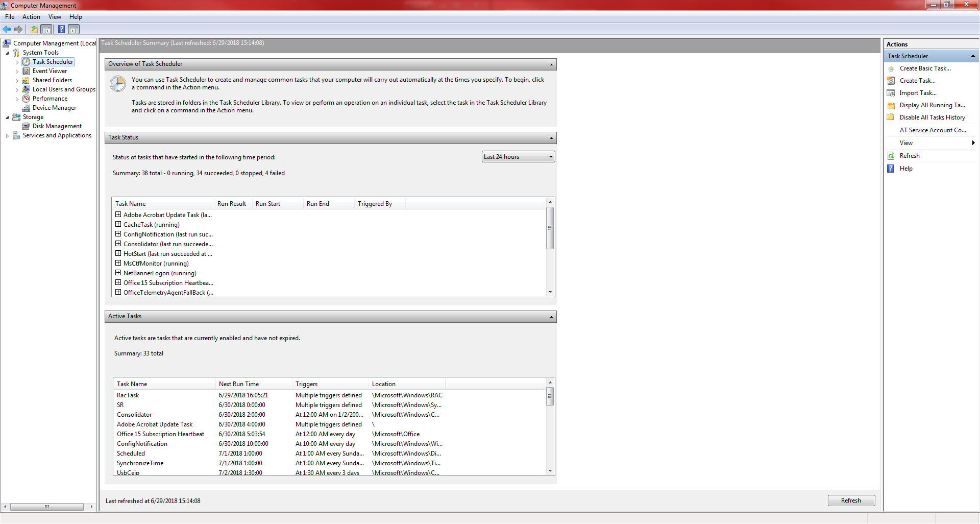Click the Up one level folder icon
980x524 pixels.
coord(34,29)
